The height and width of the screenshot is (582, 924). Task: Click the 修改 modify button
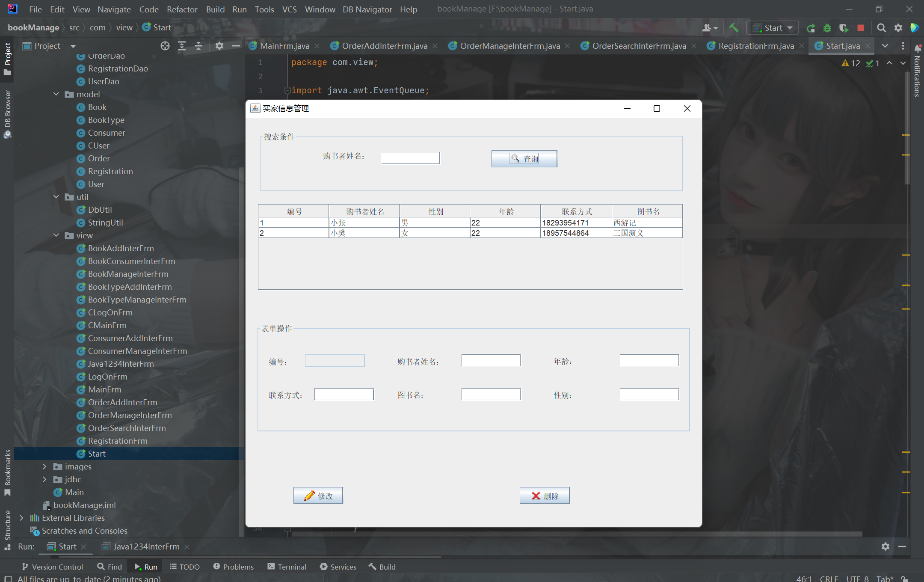[x=318, y=496]
